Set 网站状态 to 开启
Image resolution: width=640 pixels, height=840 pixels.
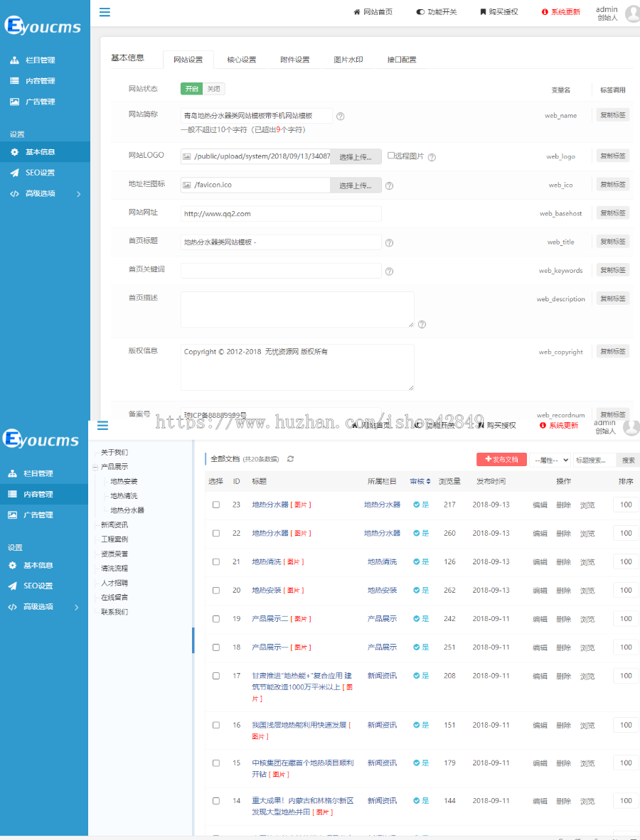tap(191, 89)
